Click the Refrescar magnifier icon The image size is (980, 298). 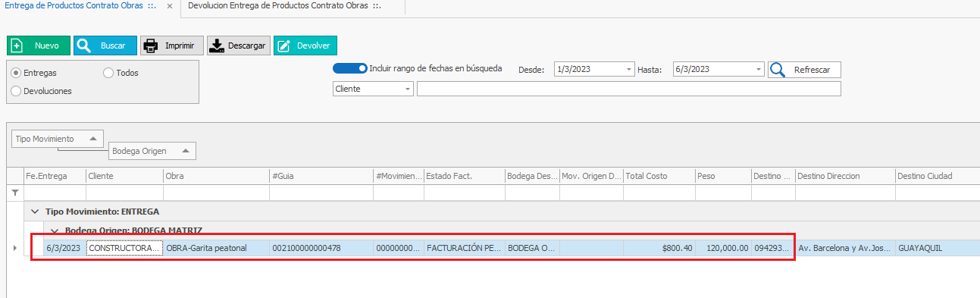pyautogui.click(x=777, y=70)
